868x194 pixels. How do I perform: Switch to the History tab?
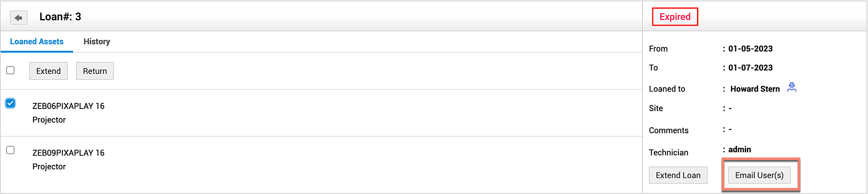(x=97, y=42)
